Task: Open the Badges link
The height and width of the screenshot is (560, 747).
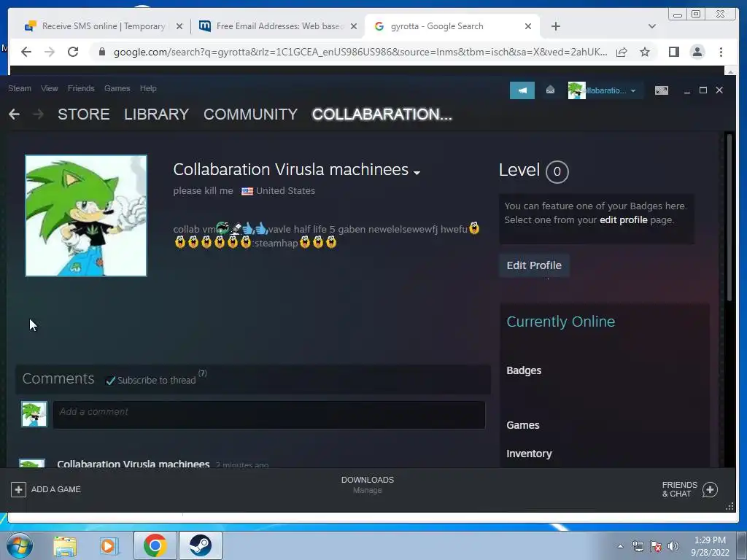Action: (x=524, y=370)
